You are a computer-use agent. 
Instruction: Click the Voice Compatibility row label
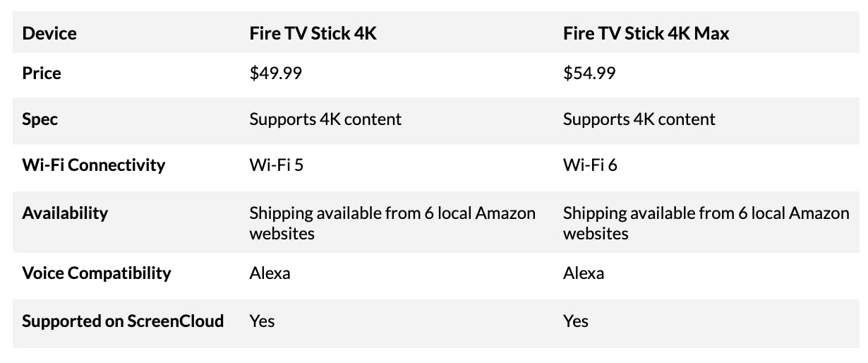pos(97,273)
